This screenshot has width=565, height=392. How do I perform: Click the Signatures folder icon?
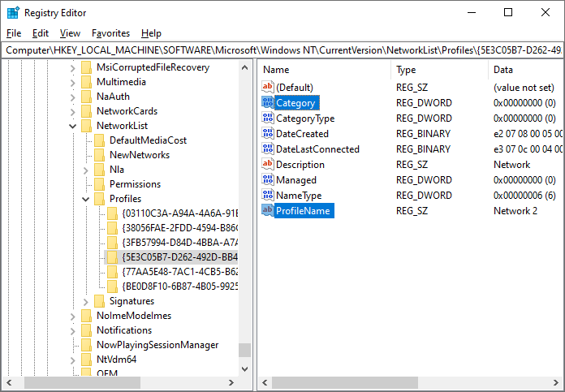tap(100, 301)
